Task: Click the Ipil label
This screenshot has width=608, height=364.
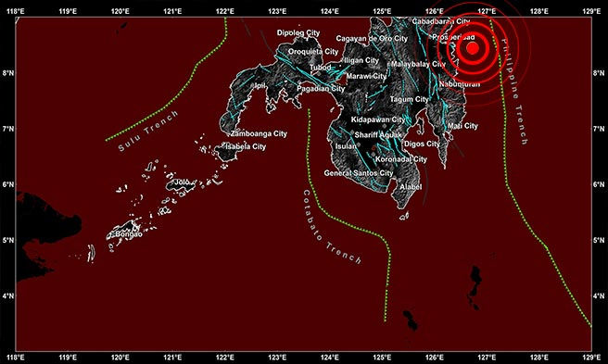Action: pyautogui.click(x=260, y=85)
